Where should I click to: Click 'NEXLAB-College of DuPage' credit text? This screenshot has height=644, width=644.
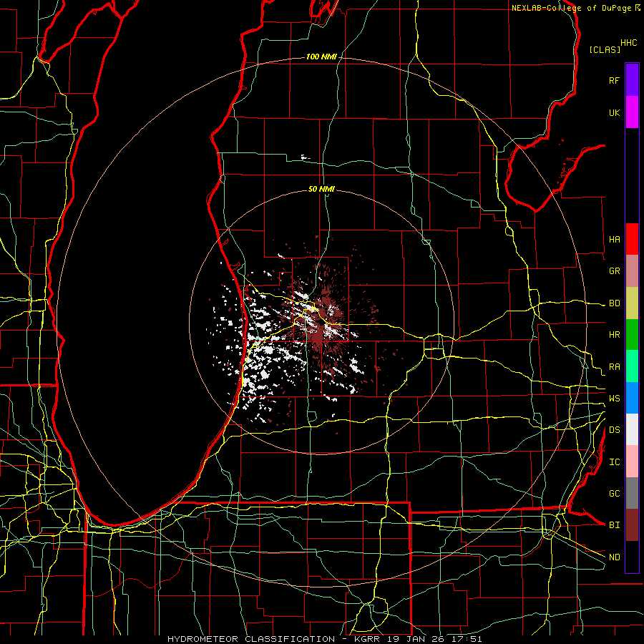(571, 8)
